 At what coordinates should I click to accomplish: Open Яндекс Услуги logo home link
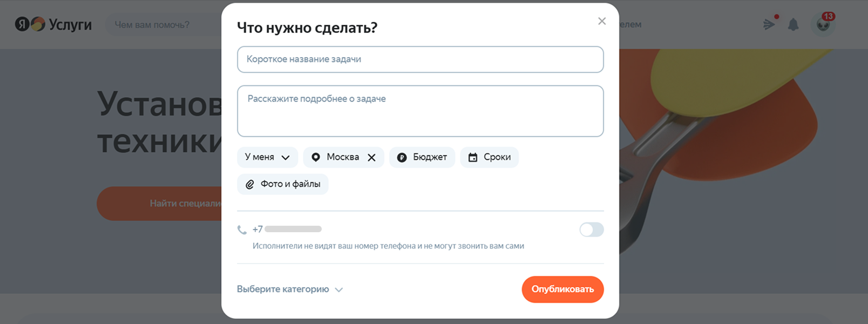[x=53, y=24]
